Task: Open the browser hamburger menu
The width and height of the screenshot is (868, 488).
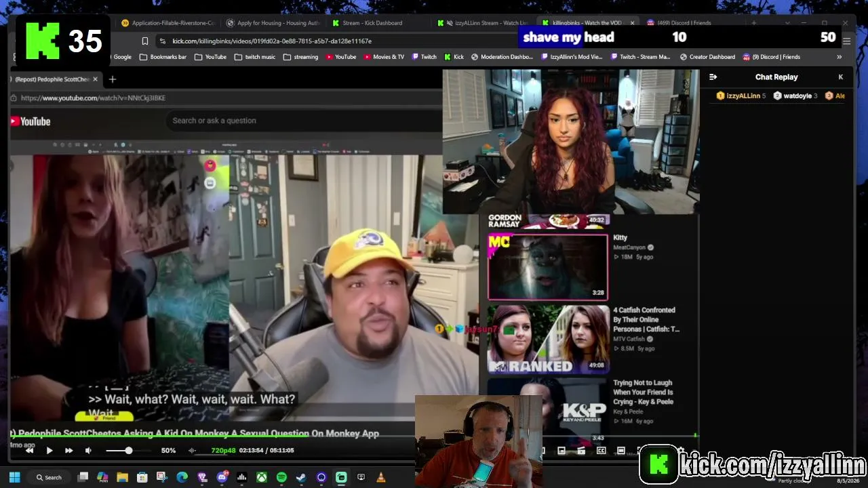Action: (x=846, y=41)
